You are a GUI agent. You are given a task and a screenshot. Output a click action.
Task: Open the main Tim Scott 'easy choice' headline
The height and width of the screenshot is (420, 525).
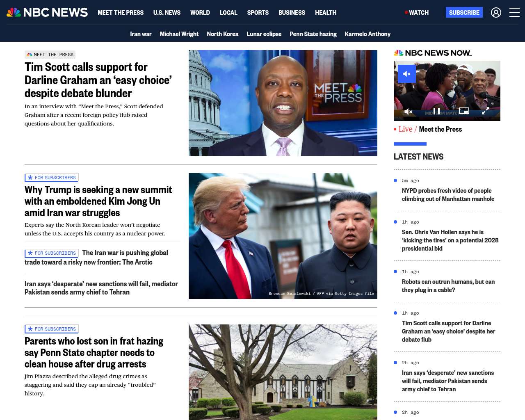coord(98,80)
